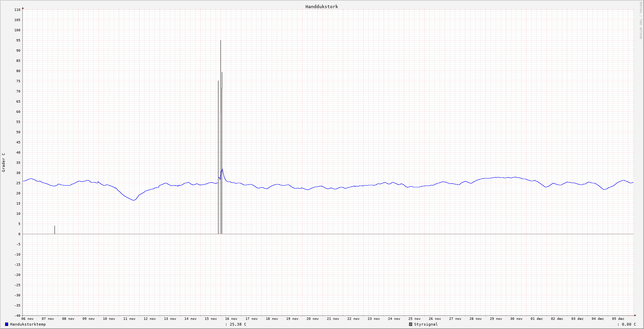Click the 01 dec date label
This screenshot has width=644, height=329.
(x=537, y=319)
